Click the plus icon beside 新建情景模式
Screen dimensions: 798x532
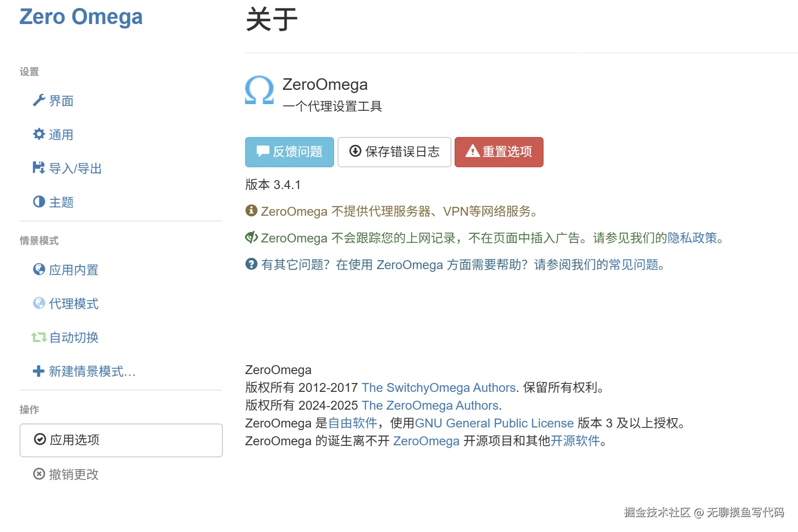(39, 371)
